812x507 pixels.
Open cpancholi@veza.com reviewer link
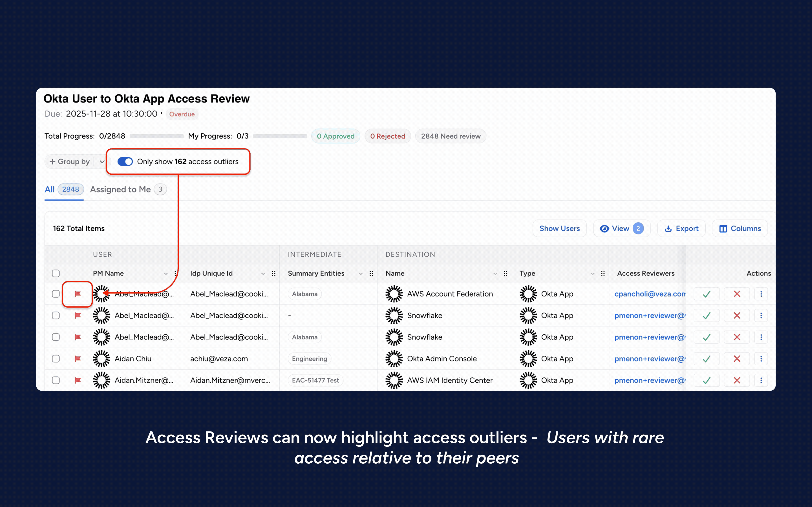(650, 294)
